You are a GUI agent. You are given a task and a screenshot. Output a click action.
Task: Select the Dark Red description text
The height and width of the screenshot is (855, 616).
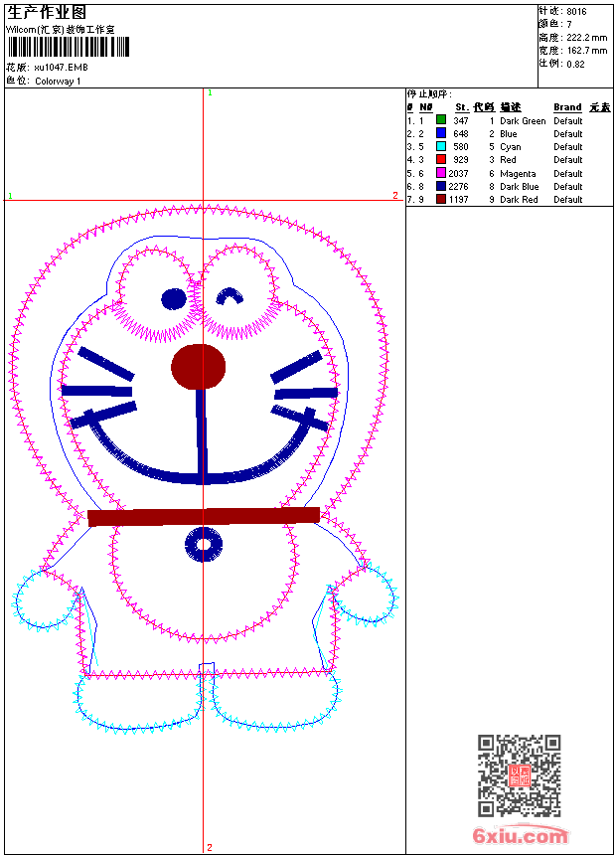519,200
